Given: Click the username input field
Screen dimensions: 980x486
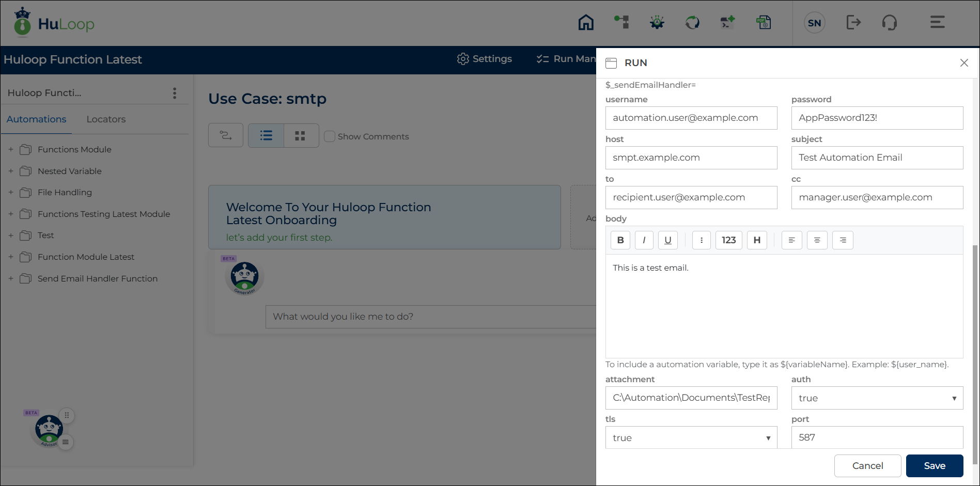Looking at the screenshot, I should pyautogui.click(x=691, y=118).
